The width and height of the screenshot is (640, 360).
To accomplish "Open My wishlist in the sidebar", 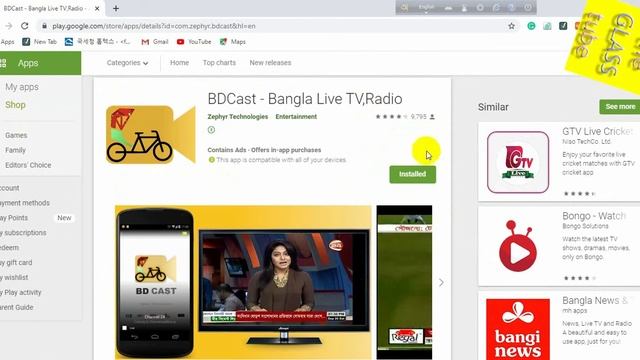I will 14,278.
